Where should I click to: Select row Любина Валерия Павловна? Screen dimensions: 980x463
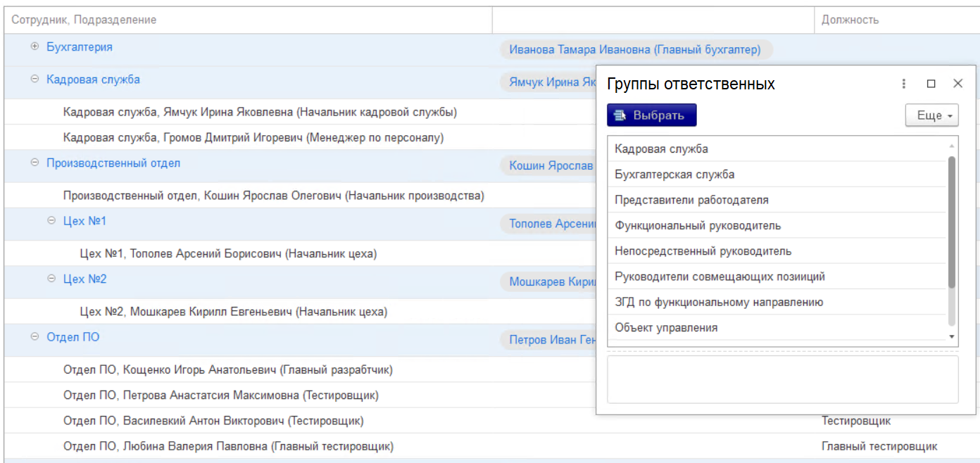pyautogui.click(x=228, y=446)
